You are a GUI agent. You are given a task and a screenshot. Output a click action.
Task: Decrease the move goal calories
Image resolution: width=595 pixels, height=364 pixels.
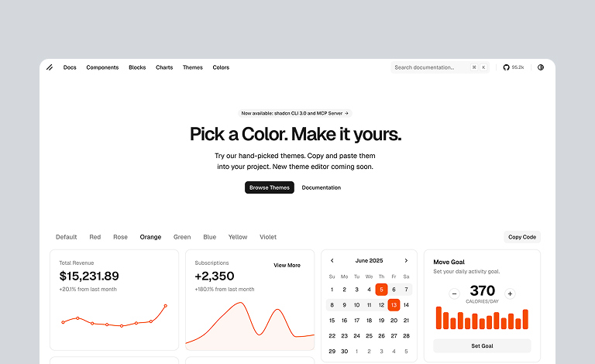coord(454,294)
